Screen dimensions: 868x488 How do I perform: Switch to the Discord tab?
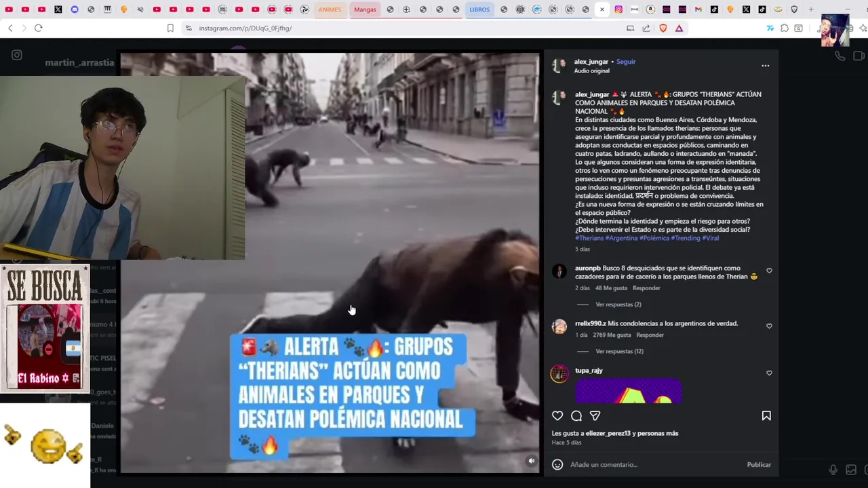[75, 9]
